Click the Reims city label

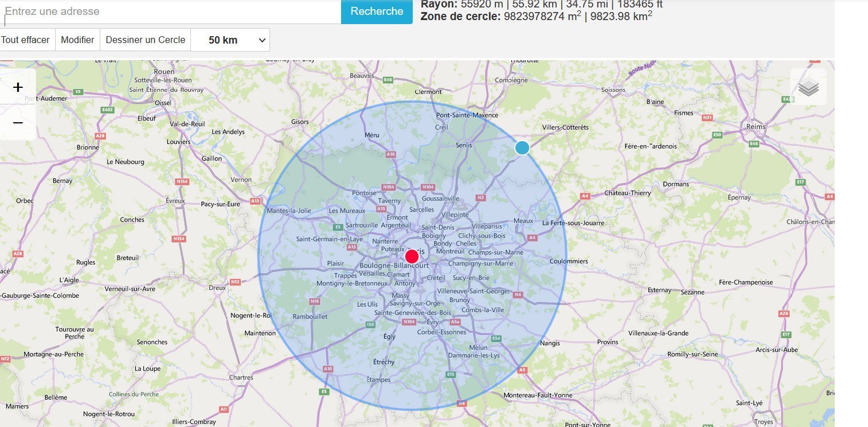tap(757, 126)
